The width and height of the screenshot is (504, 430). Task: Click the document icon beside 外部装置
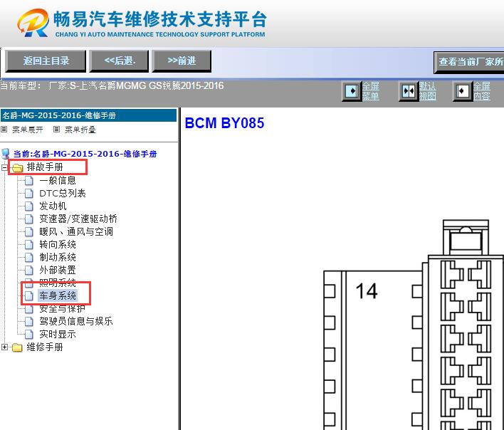click(29, 271)
